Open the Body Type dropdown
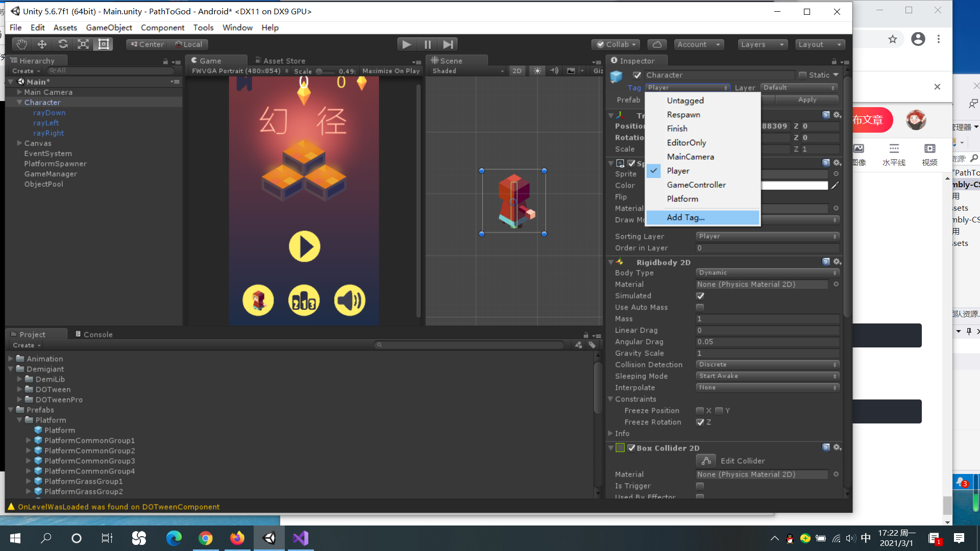The image size is (980, 551). tap(767, 273)
